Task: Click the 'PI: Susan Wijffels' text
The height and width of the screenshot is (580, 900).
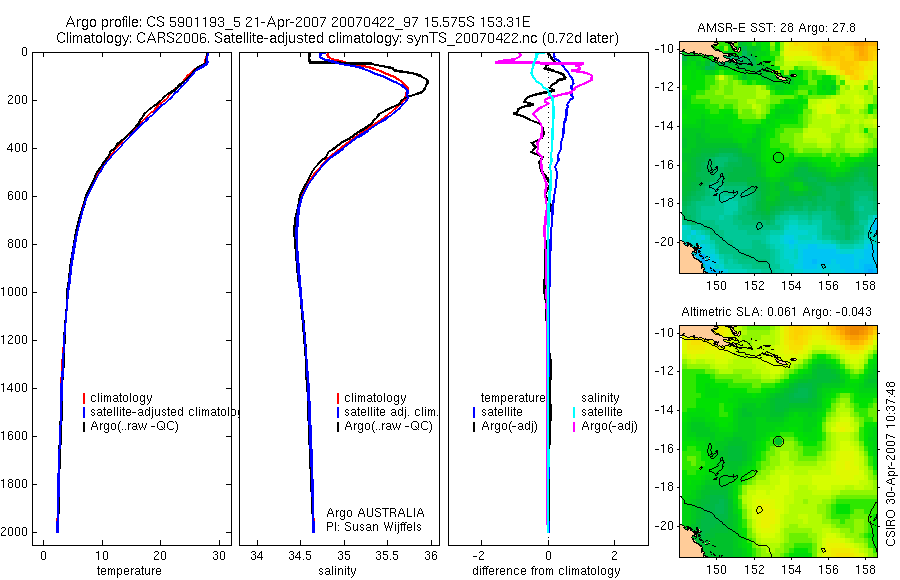Action: pos(374,527)
